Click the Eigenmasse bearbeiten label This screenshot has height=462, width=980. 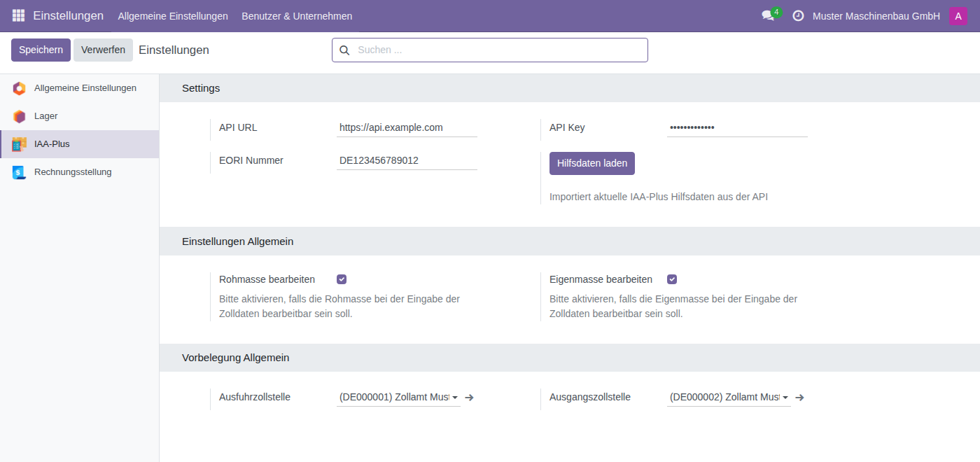[601, 279]
